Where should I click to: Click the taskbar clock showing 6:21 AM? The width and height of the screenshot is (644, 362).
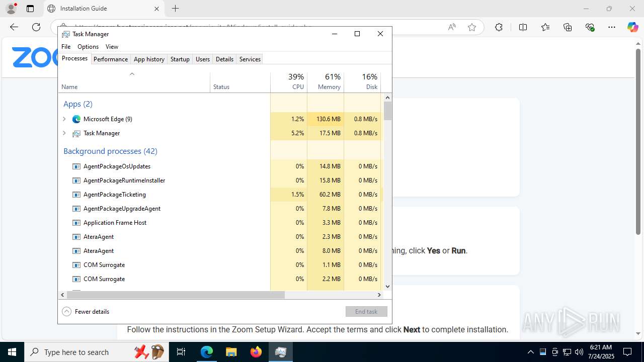[x=600, y=352]
